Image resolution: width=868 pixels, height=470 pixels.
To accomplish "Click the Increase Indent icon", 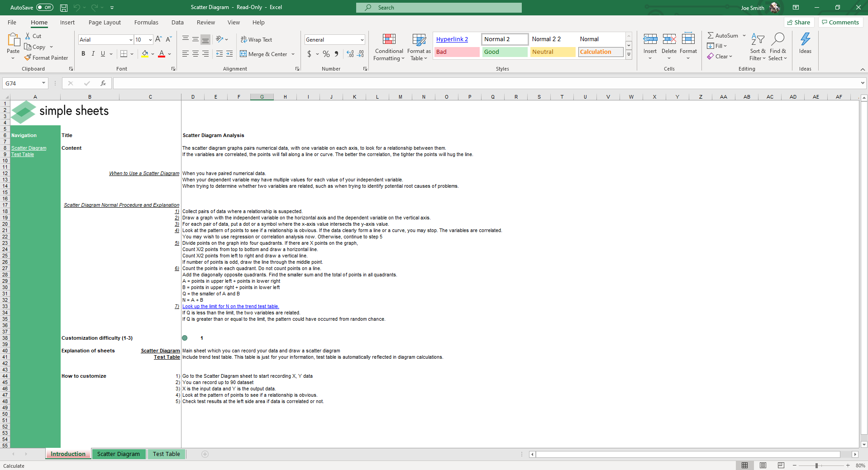I will tap(229, 54).
